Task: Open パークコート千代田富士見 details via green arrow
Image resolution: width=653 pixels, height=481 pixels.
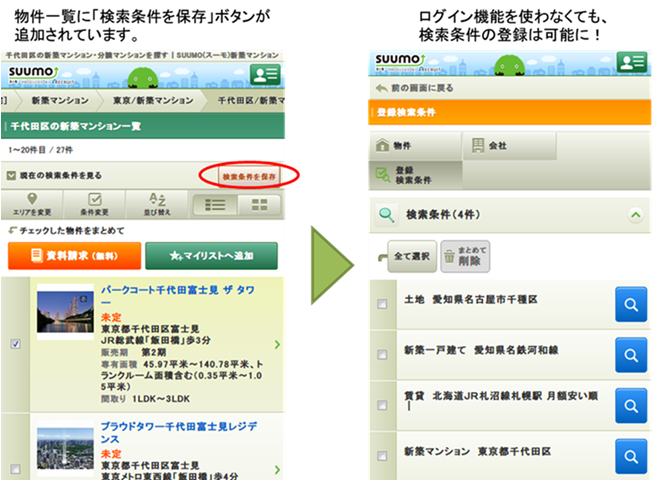Action: pyautogui.click(x=277, y=344)
